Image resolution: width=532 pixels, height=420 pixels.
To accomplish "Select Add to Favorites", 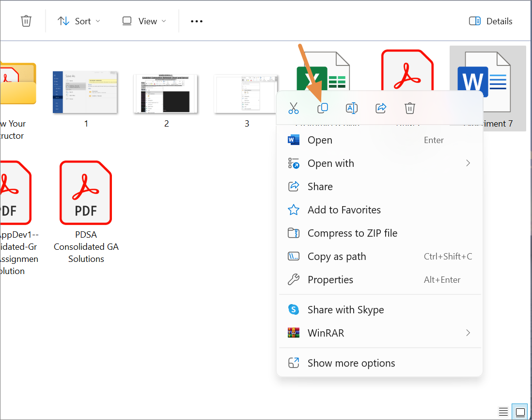I will pos(379,210).
